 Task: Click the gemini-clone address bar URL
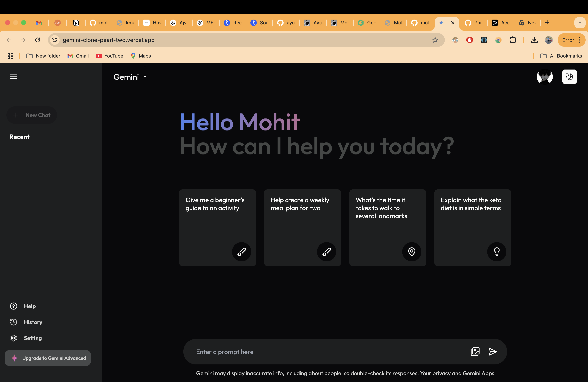tap(108, 40)
